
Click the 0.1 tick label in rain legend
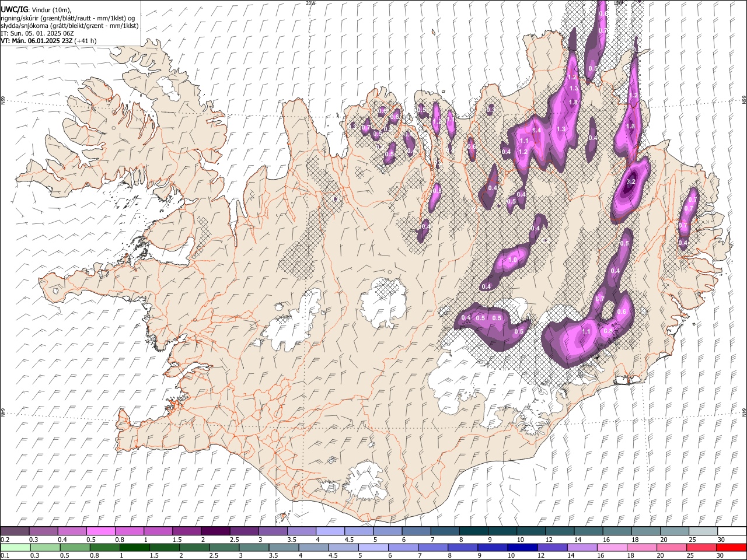click(x=4, y=556)
